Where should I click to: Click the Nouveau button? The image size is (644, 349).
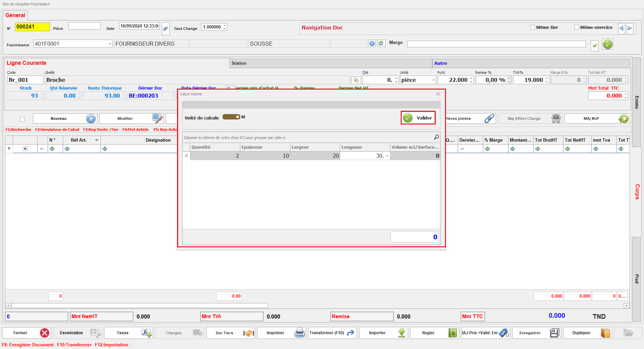pos(65,118)
